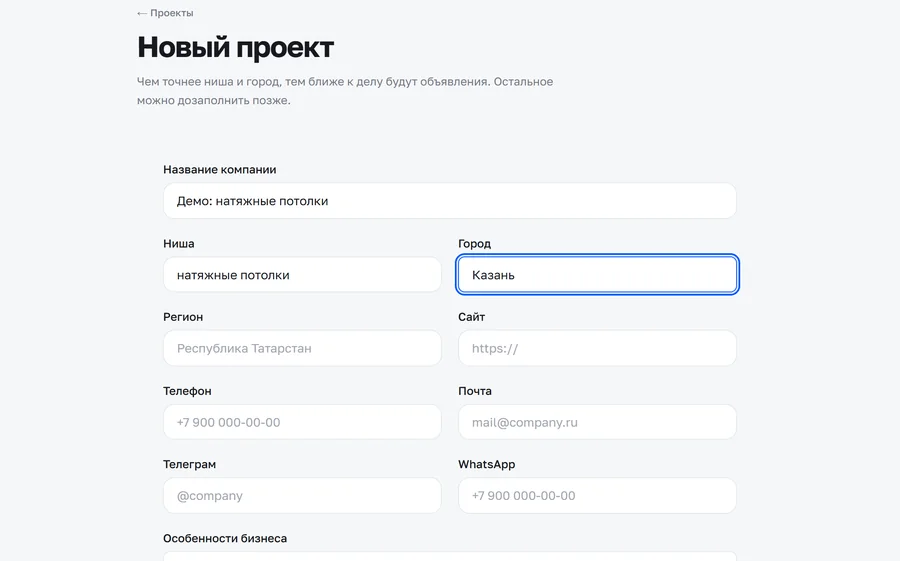Click the Почта label

pyautogui.click(x=475, y=391)
